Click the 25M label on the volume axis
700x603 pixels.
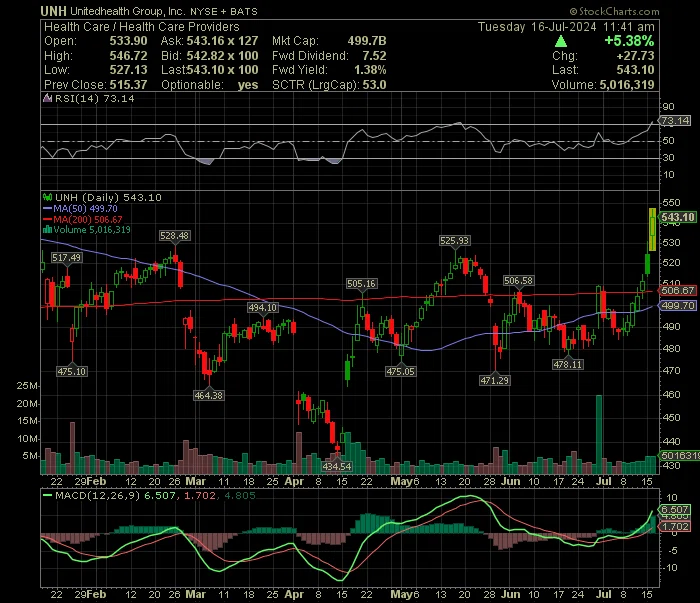pos(27,386)
